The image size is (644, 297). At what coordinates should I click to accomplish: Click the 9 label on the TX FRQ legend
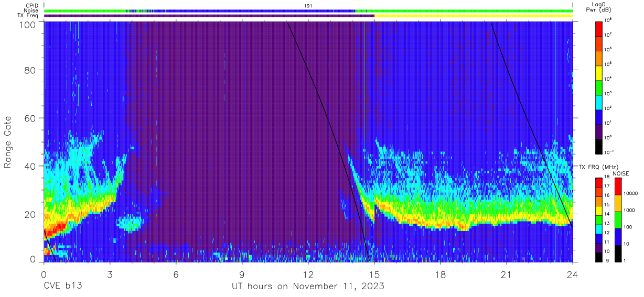point(607,260)
